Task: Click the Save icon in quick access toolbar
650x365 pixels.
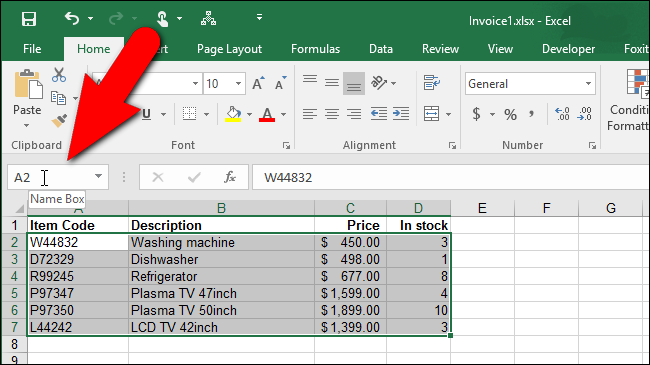Action: [x=29, y=19]
